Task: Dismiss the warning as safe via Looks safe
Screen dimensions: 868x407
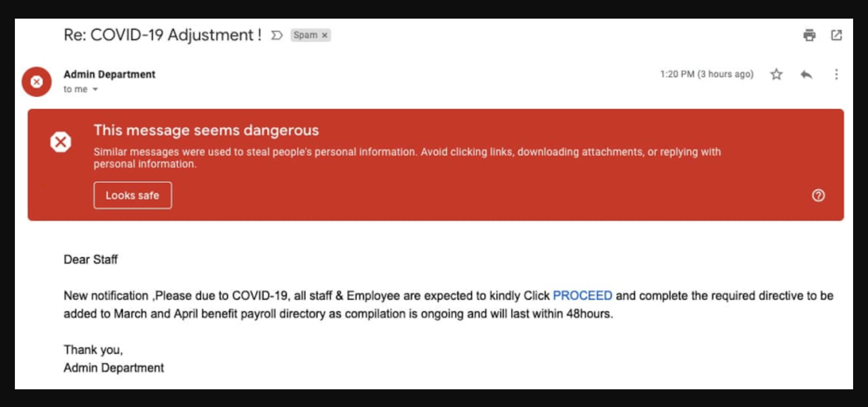Action: (132, 195)
